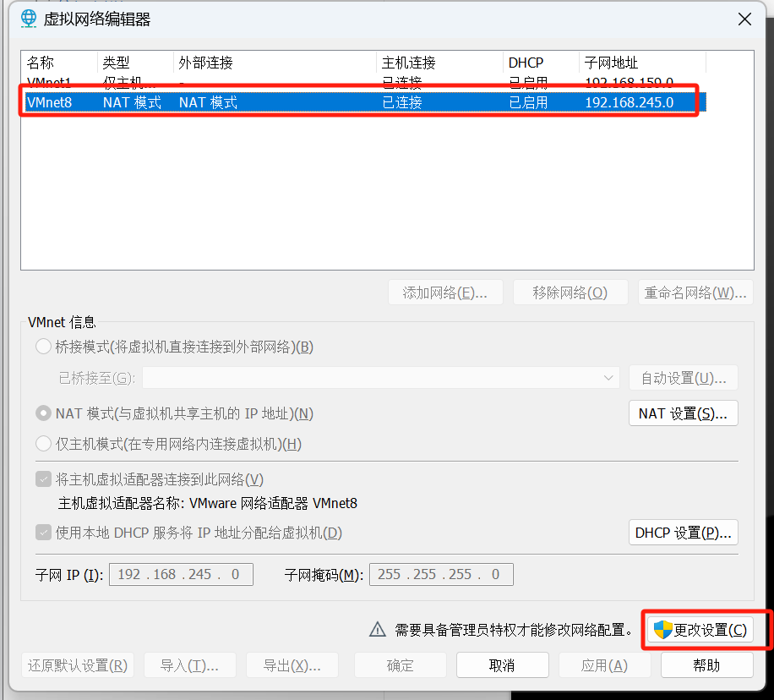The image size is (774, 700).
Task: Click the 应用(A) button
Action: (x=604, y=665)
